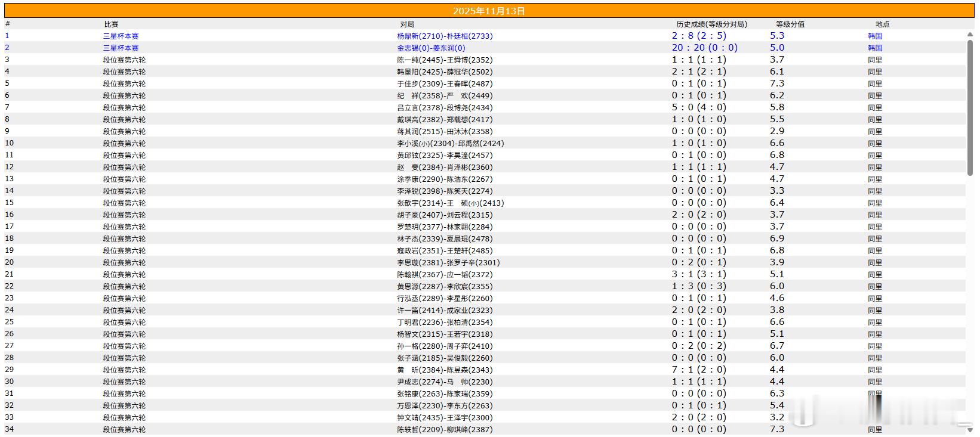Select the match 李小溪(小)(2304)-邱禹然(2424)
Image resolution: width=980 pixels, height=437 pixels.
pyautogui.click(x=451, y=143)
